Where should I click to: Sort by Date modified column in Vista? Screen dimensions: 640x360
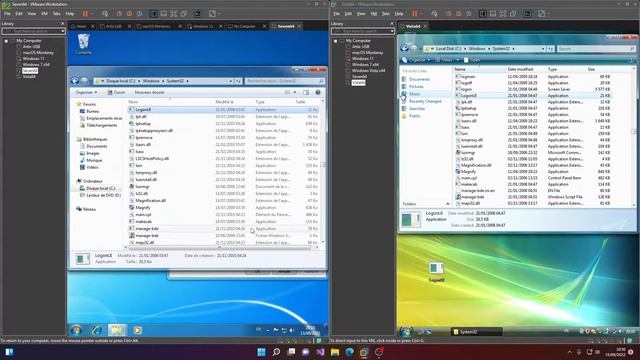click(x=520, y=69)
